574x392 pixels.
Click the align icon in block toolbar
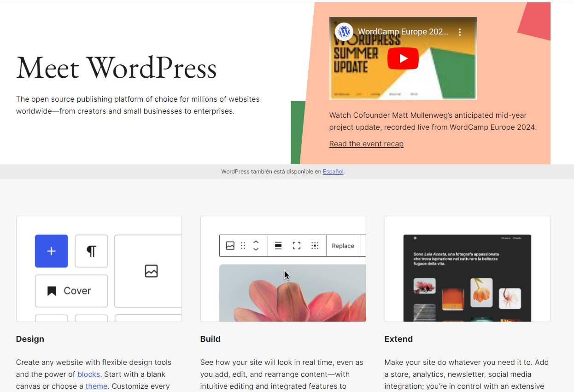coord(278,246)
